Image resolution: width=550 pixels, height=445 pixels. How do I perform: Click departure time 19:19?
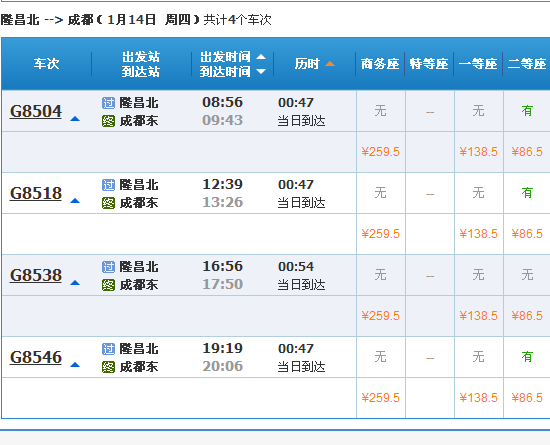click(222, 349)
